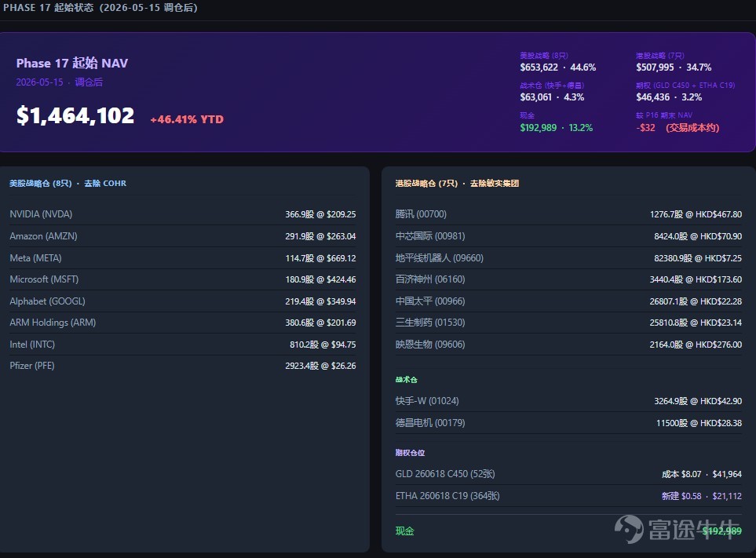Screen dimensions: 756x558
Task: Click 3264.9股 @ HKD$42.90 value
Action: pyautogui.click(x=698, y=401)
